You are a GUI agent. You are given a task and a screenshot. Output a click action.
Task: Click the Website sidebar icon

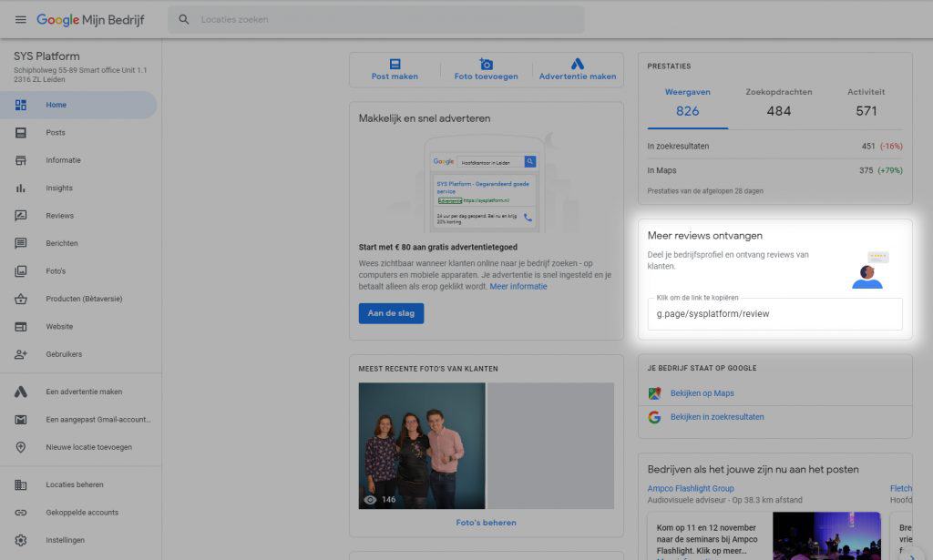point(21,326)
